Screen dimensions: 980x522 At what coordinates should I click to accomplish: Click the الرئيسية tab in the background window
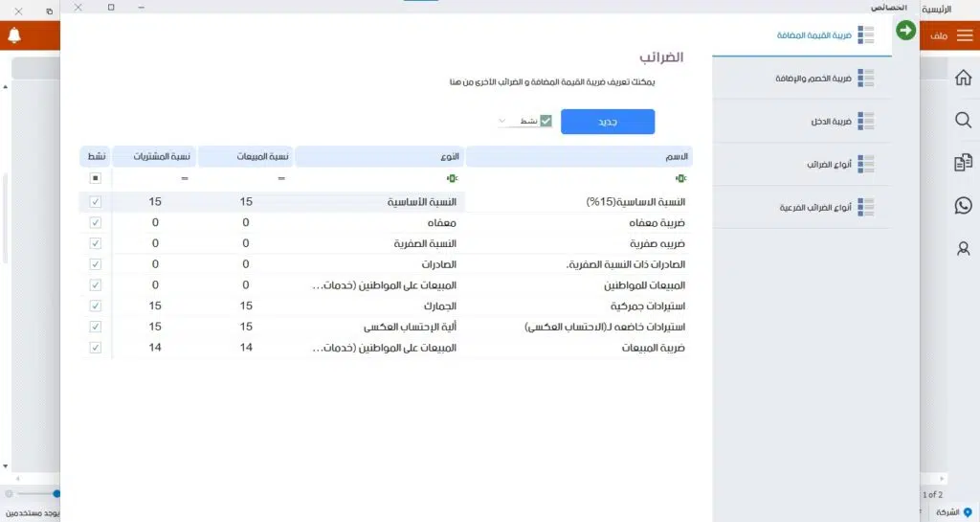pos(936,9)
